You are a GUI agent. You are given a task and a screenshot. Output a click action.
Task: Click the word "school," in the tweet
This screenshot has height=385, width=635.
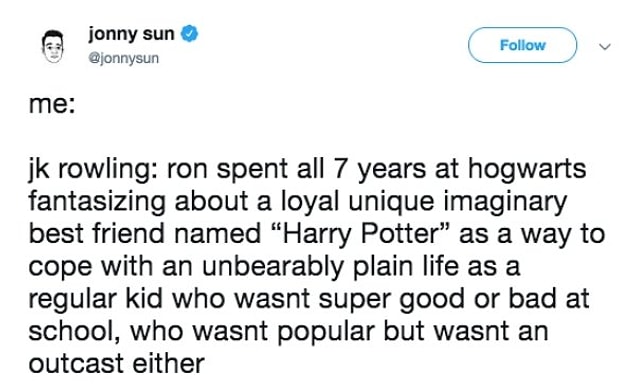74,332
